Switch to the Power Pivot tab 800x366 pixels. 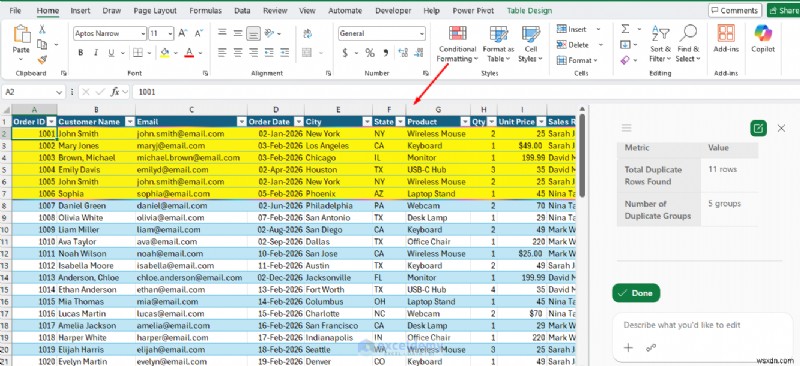[x=474, y=10]
